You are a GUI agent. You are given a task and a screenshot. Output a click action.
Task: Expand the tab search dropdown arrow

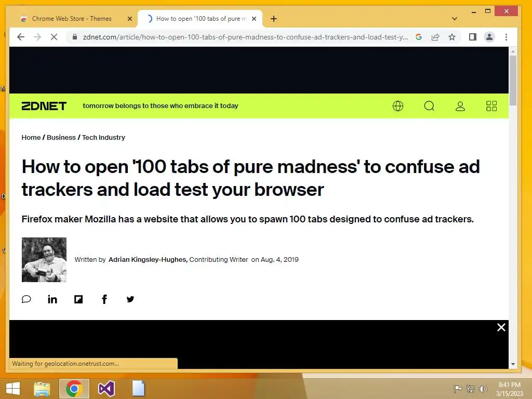tap(455, 19)
